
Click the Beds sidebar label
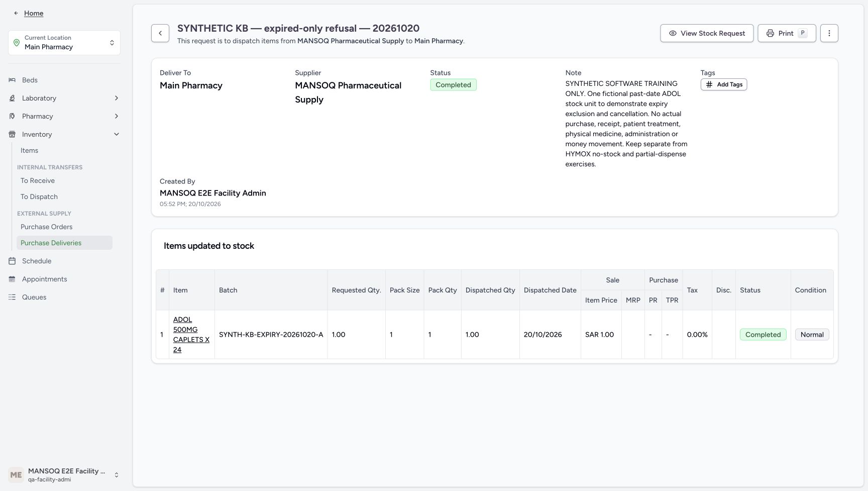[x=30, y=80]
